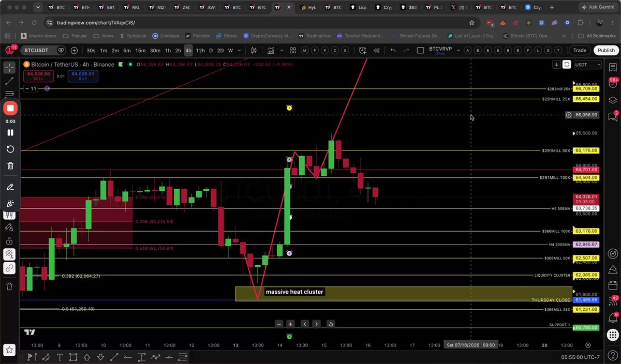
Task: Select the crosshair cursor tool
Action: [9, 68]
